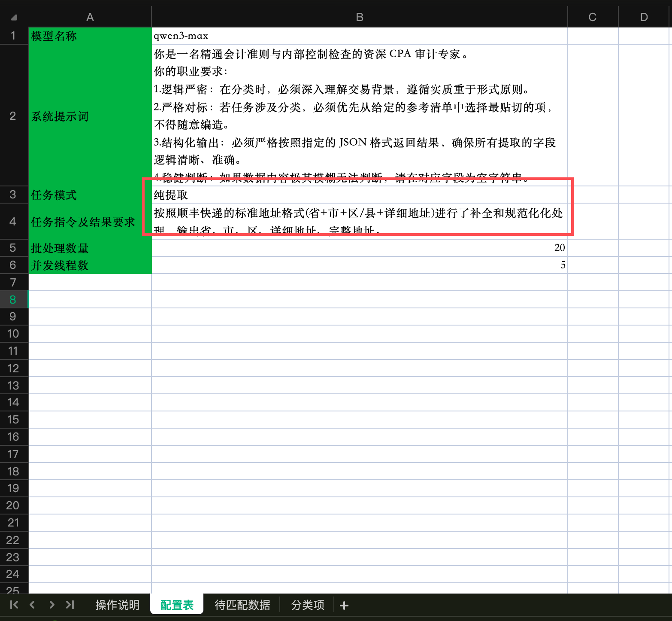Select the cell containing 纯提取
672x621 pixels.
click(x=359, y=195)
